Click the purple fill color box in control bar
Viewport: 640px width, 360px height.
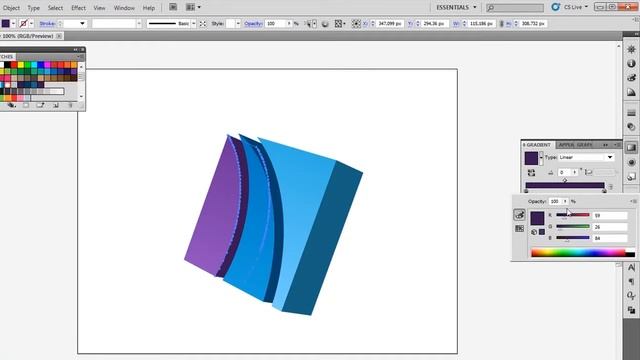(6, 24)
